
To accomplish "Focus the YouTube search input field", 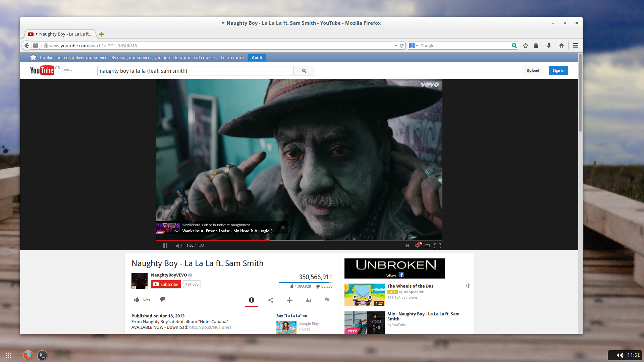I will pos(195,71).
